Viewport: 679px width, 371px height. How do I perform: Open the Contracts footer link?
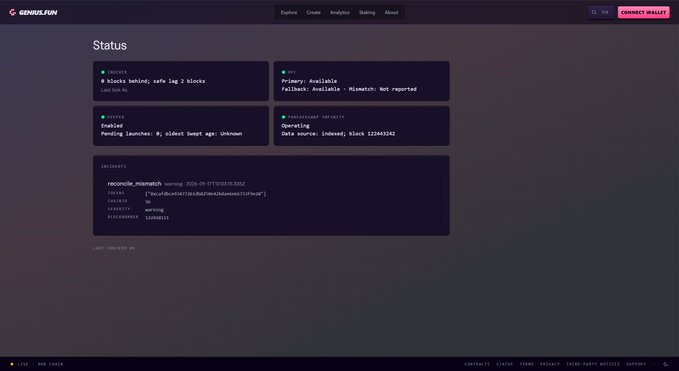(x=477, y=364)
